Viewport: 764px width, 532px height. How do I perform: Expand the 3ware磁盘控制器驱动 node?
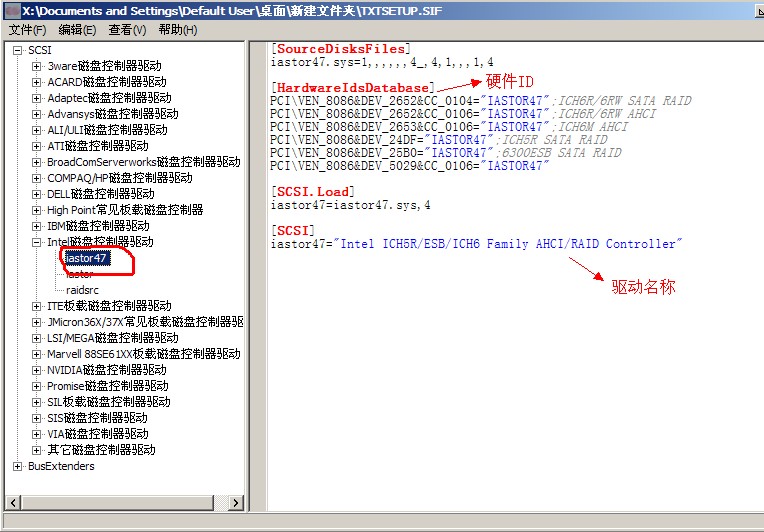[37, 66]
